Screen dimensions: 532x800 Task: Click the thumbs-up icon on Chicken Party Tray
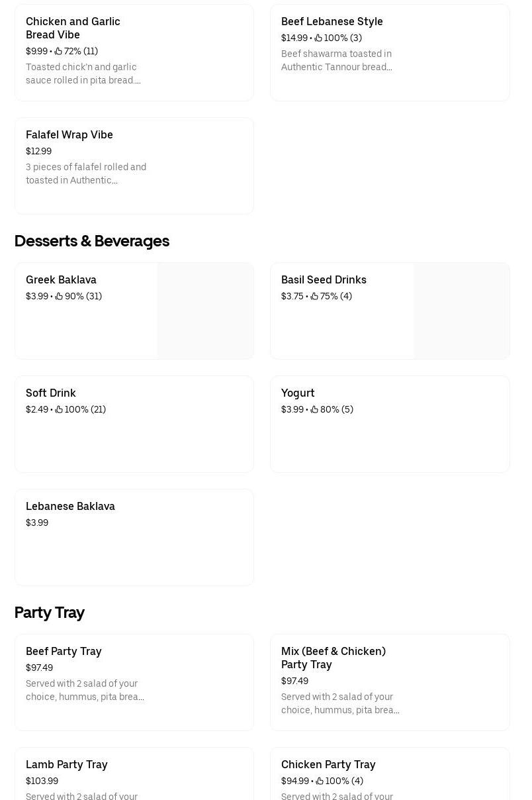pos(320,781)
